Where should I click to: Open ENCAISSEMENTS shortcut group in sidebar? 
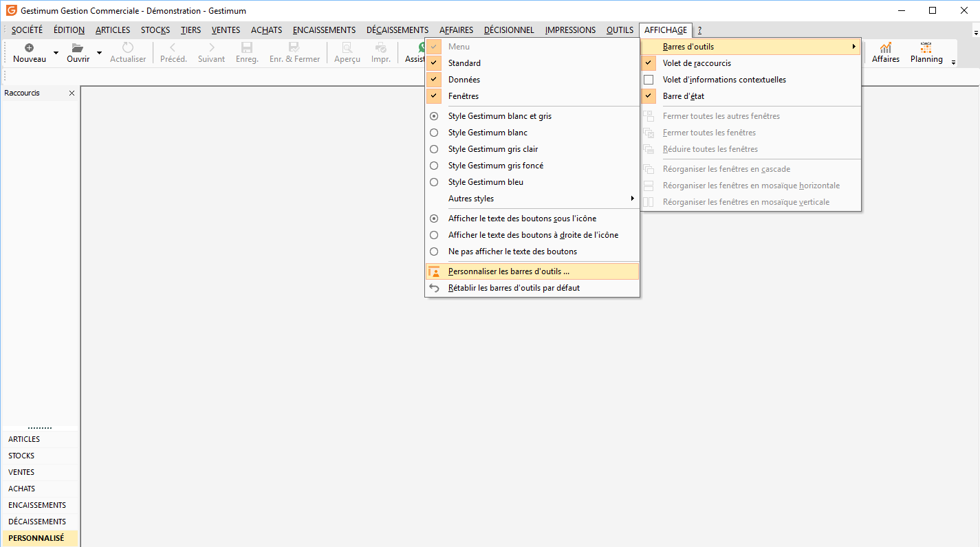pos(40,505)
